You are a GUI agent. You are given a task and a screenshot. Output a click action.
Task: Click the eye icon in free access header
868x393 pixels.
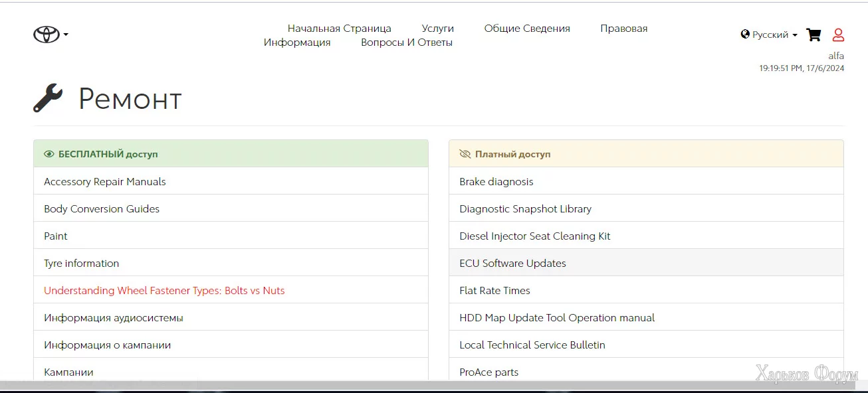click(x=49, y=154)
